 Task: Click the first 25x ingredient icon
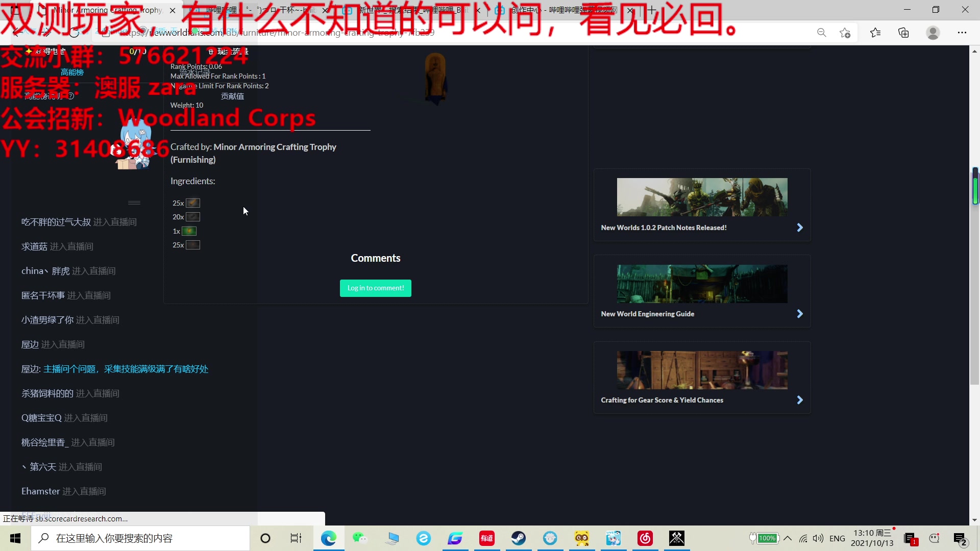(193, 203)
